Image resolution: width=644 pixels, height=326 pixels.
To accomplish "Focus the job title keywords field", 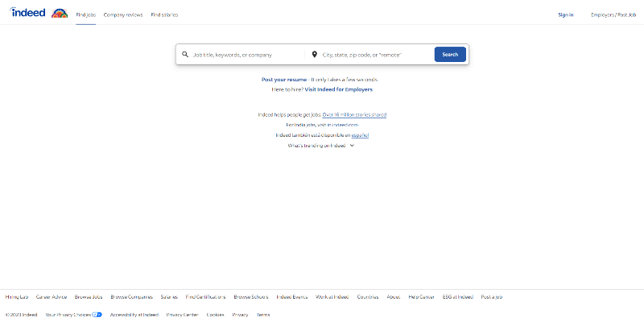I will click(246, 55).
